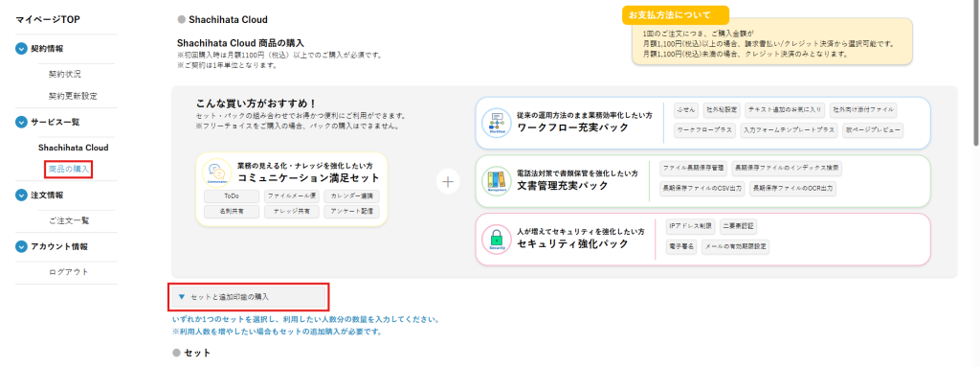Click the テキスト追加のお気に入り tag
Viewport: 980px width, 367px height.
[x=785, y=110]
